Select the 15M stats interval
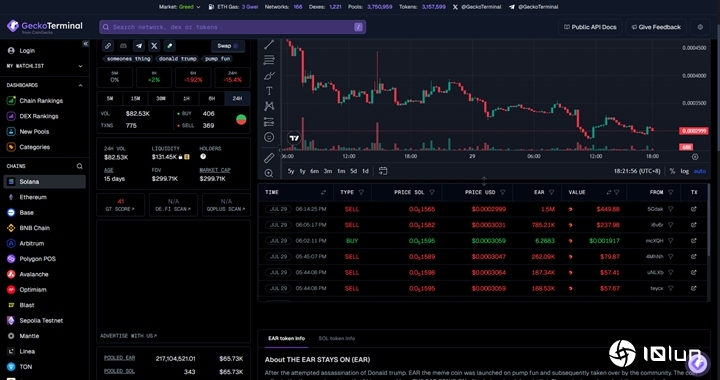This screenshot has height=380, width=720. 135,99
